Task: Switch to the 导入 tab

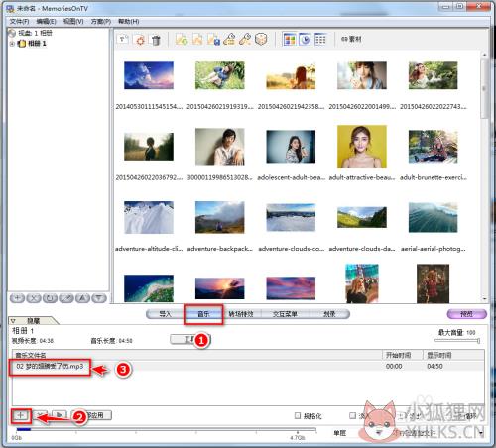Action: click(165, 314)
